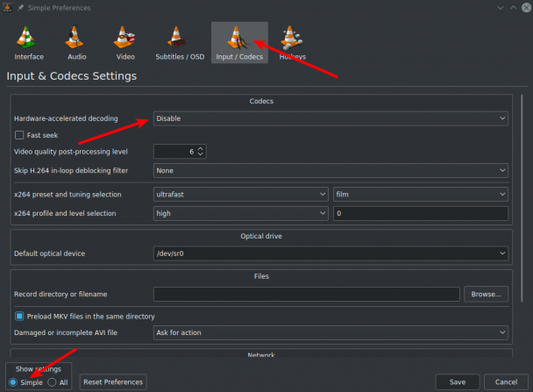
Task: Select the All show settings radio button
Action: point(52,382)
